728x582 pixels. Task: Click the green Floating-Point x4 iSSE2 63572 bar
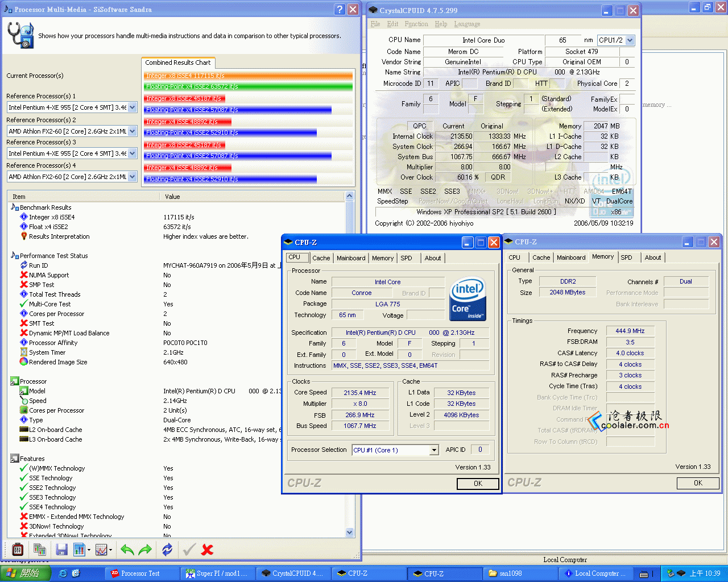[x=248, y=86]
